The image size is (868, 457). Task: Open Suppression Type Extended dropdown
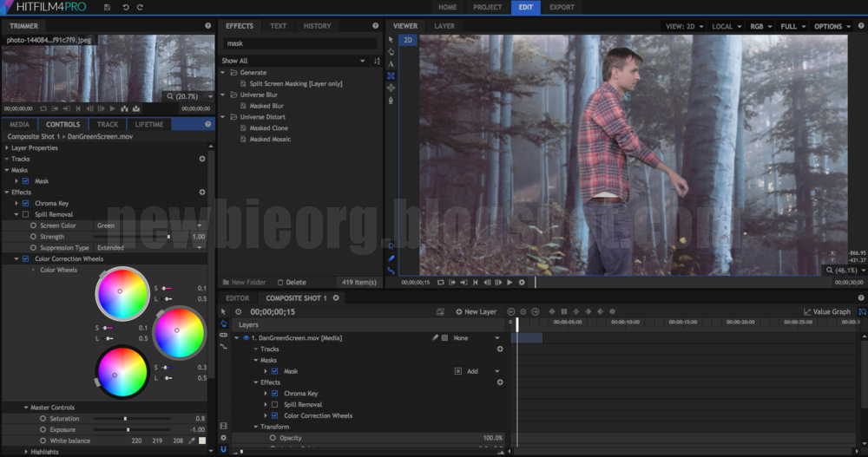coord(149,247)
